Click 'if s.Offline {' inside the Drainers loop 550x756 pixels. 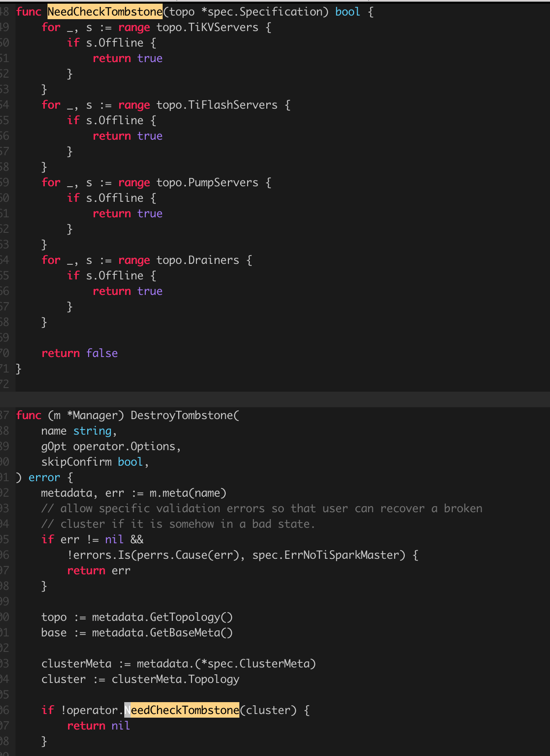coord(111,276)
